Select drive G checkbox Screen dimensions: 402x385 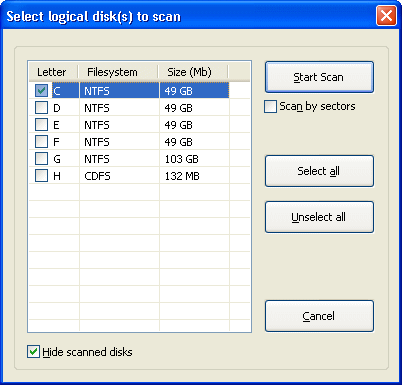(41, 158)
